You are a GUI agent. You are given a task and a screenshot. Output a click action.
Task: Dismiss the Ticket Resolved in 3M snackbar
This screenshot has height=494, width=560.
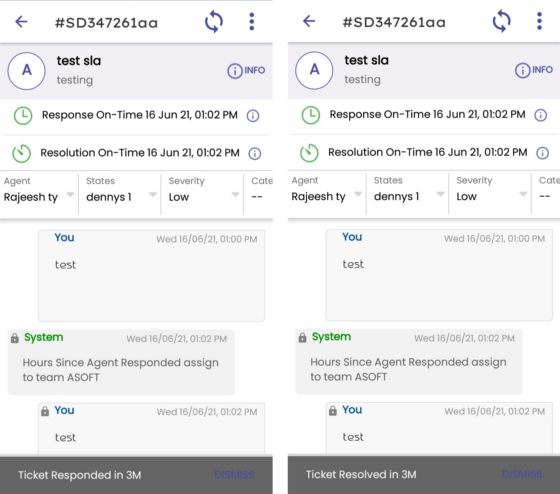522,474
